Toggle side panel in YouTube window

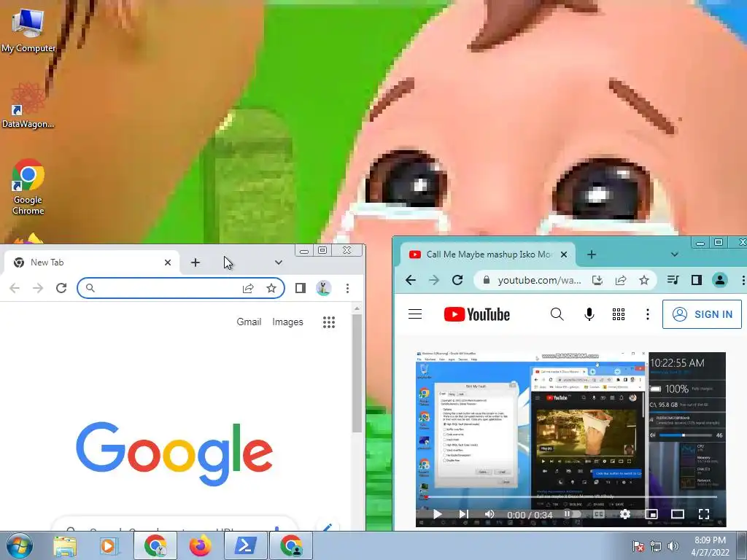[697, 280]
